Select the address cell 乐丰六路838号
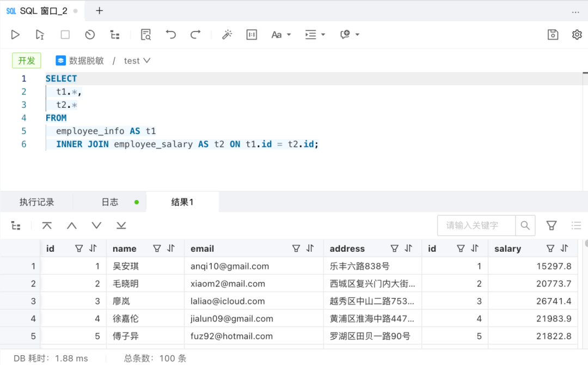 point(373,266)
